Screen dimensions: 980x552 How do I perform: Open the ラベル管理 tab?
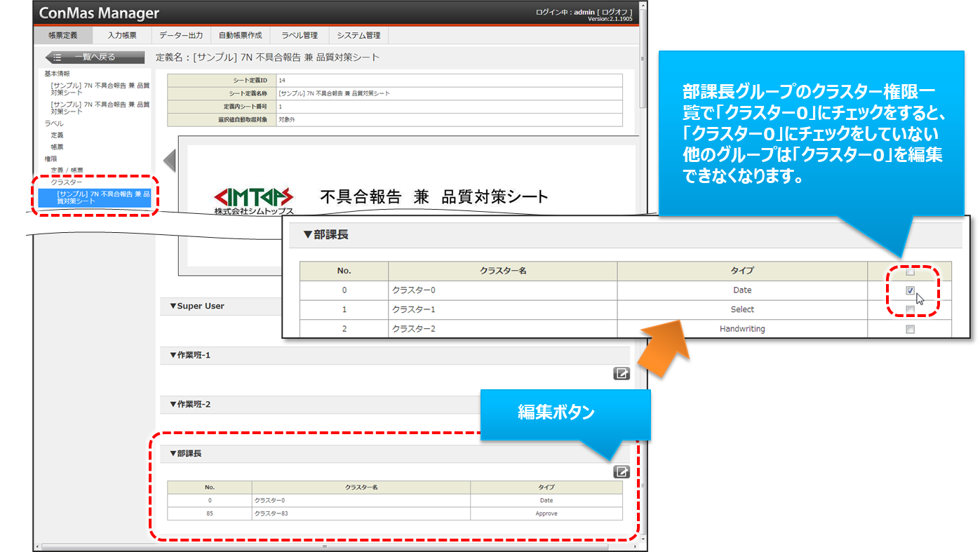300,35
